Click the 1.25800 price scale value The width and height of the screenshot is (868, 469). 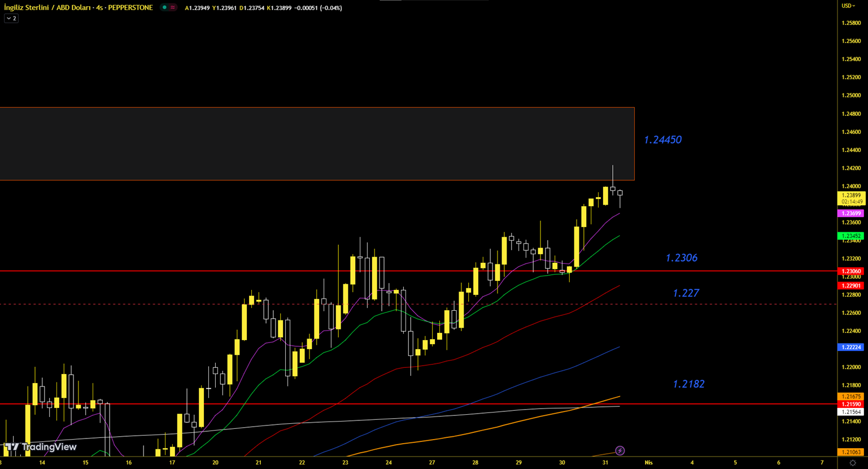(x=851, y=23)
